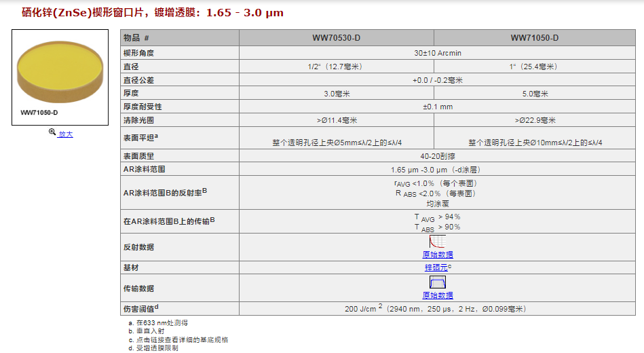
Task: Click the magnifier icon below product image
Action: coord(52,134)
